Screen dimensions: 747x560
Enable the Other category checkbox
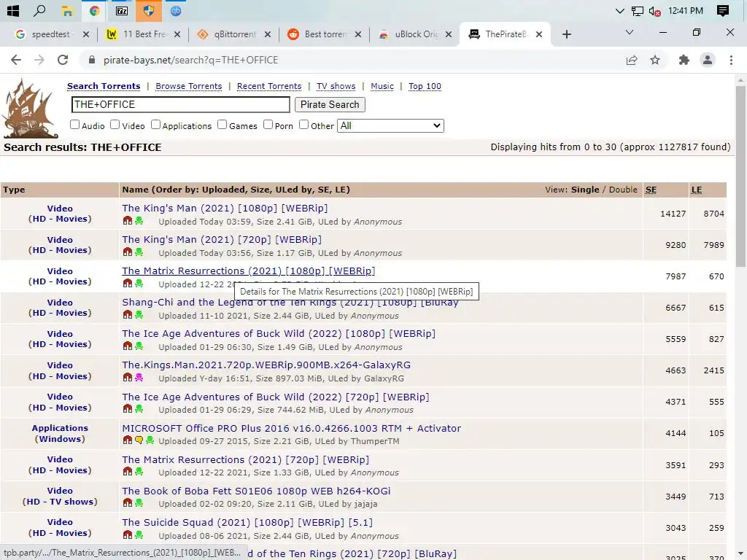click(304, 125)
